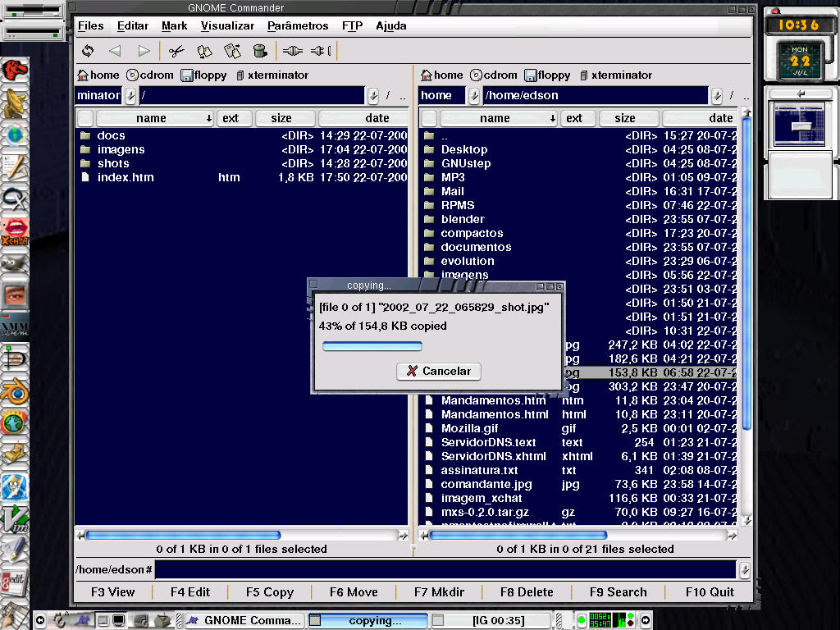Launch the eye image viewer dock icon
The width and height of the screenshot is (840, 630).
click(15, 294)
